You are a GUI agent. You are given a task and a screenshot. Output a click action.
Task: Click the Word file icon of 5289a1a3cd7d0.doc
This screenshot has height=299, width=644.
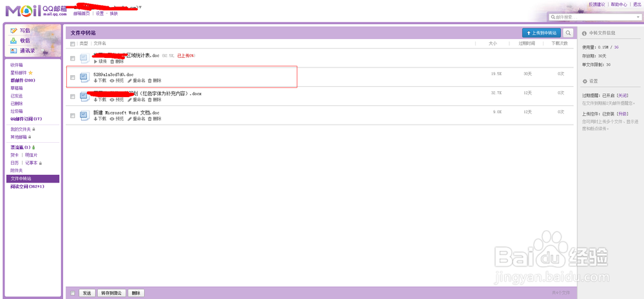click(84, 77)
